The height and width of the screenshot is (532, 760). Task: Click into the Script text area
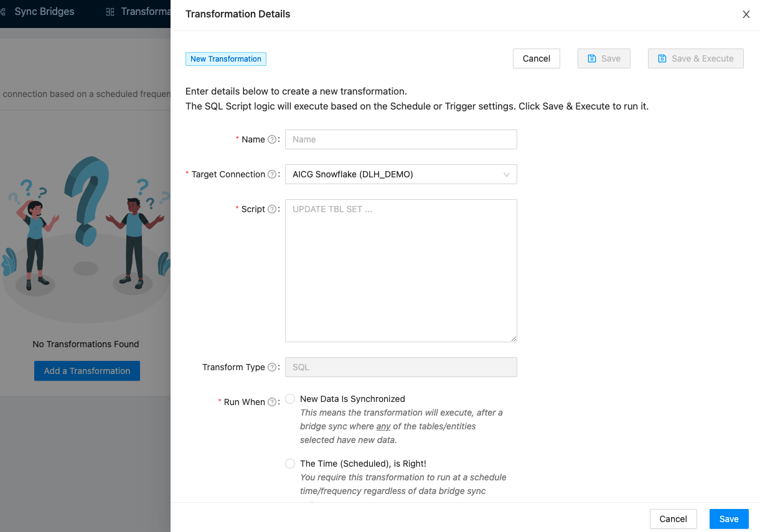[x=401, y=270]
